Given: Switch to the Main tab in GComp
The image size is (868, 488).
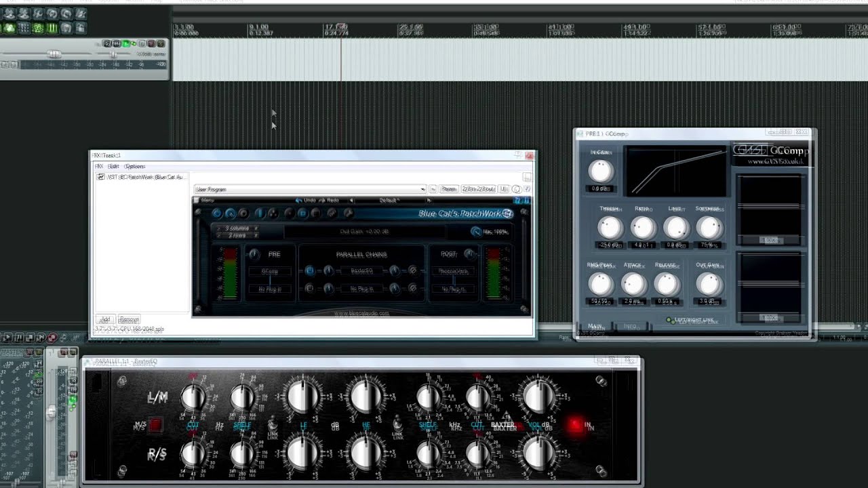Looking at the screenshot, I should 595,326.
